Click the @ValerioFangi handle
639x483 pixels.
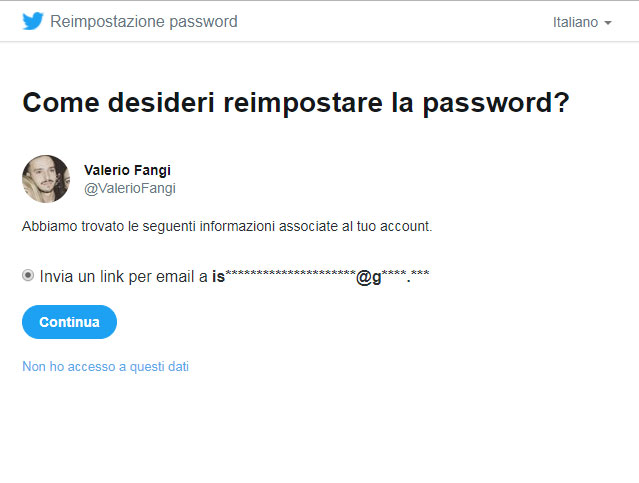130,188
